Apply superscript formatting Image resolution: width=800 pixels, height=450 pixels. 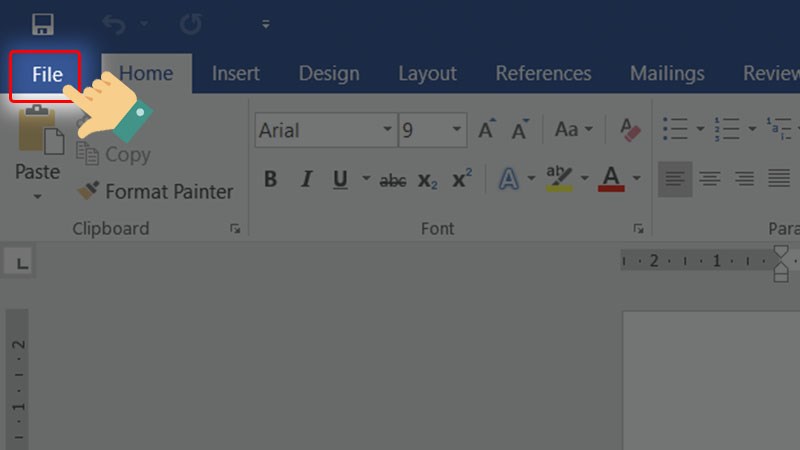point(461,180)
